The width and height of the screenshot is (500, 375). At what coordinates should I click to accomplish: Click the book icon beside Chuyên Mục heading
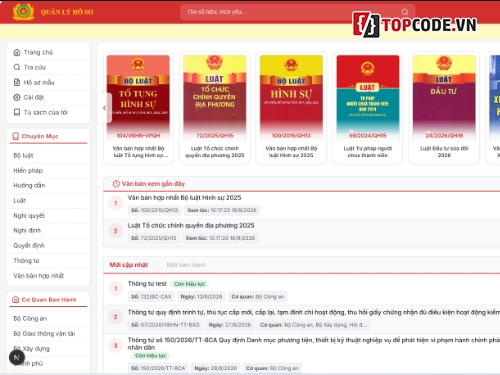[15, 136]
